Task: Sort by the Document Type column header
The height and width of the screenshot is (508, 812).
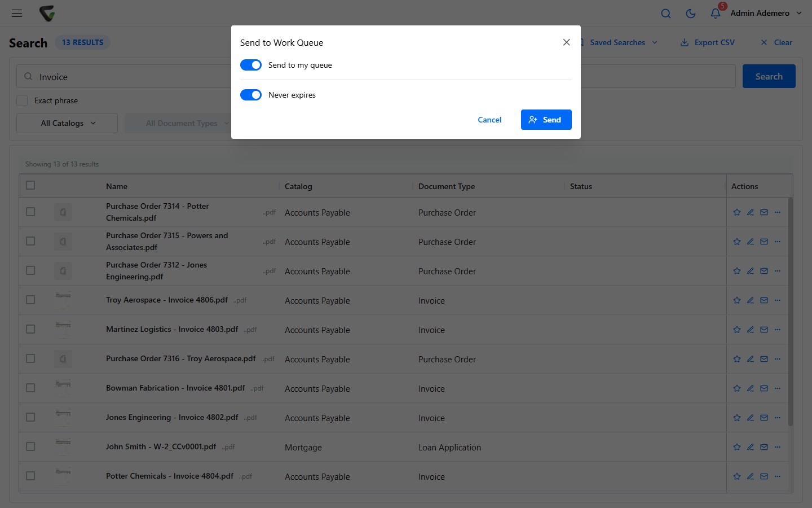Action: (447, 186)
